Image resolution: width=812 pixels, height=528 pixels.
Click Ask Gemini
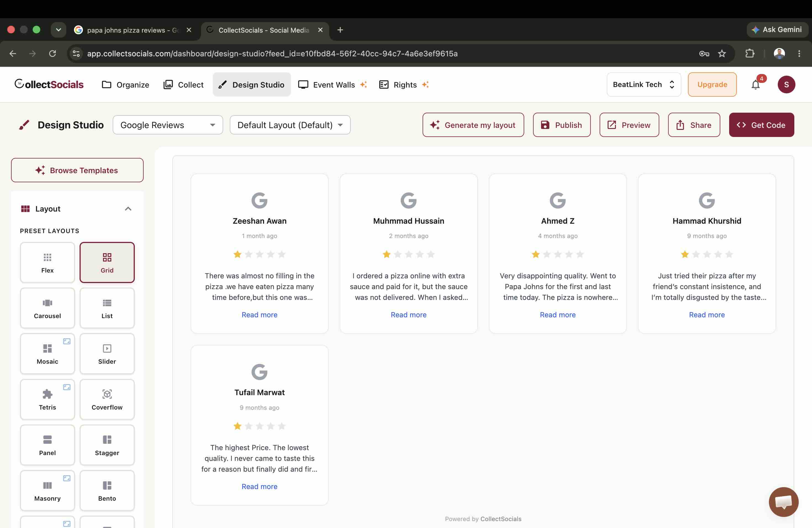[777, 30]
